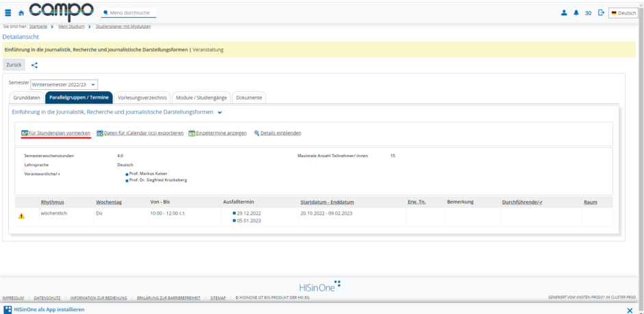Collapse the course title section arrow
This screenshot has height=314, width=644.
pos(220,112)
